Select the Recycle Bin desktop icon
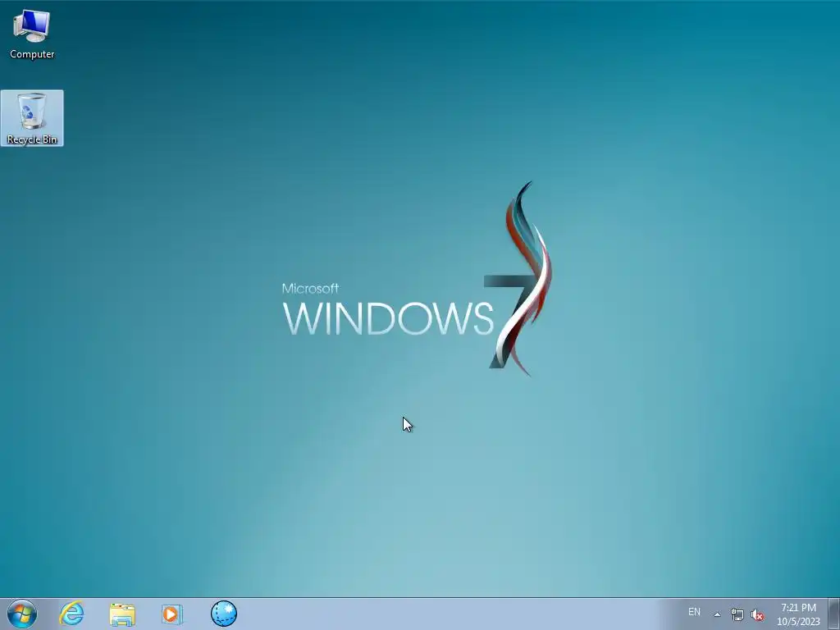Screen dimensions: 840x630 point(32,118)
